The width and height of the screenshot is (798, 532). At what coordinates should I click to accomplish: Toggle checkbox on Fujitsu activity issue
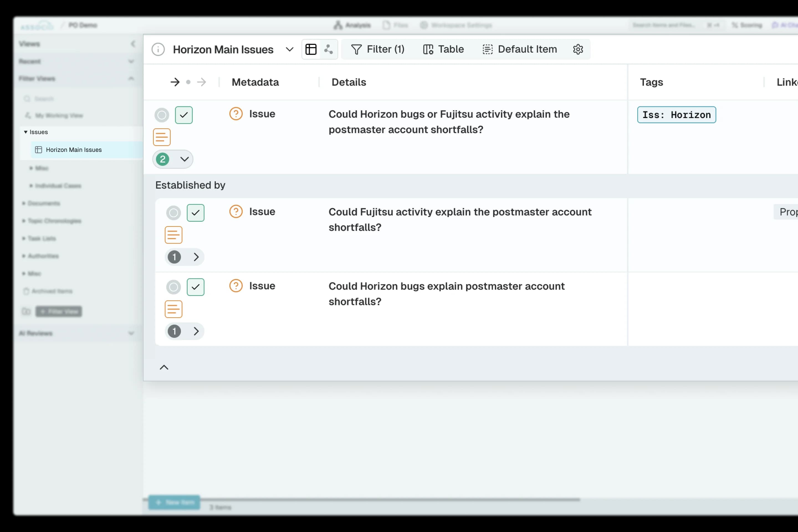195,213
